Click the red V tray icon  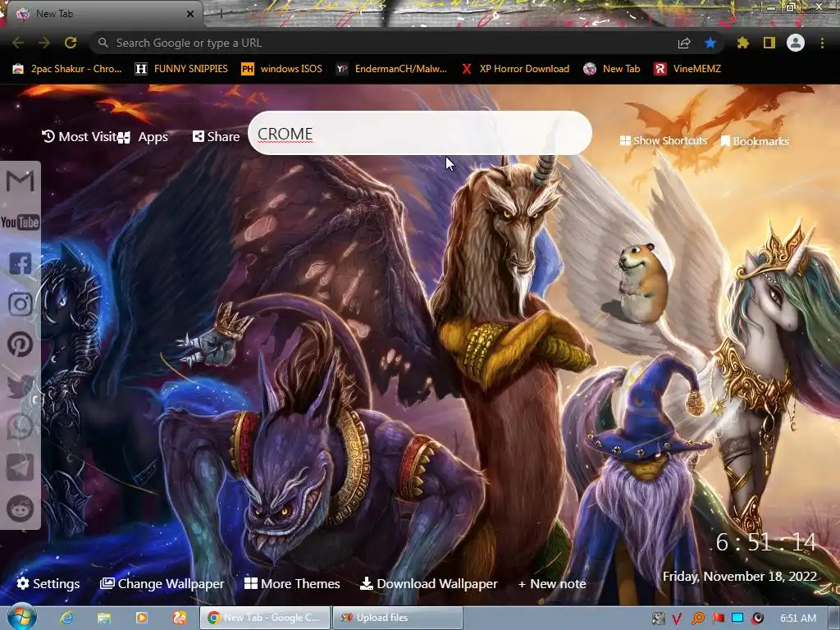point(677,619)
